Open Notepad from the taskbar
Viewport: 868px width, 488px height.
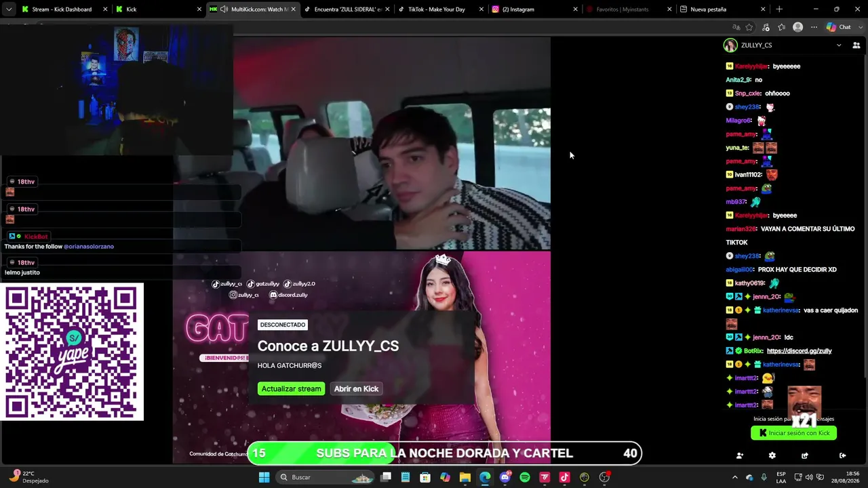pos(406,477)
